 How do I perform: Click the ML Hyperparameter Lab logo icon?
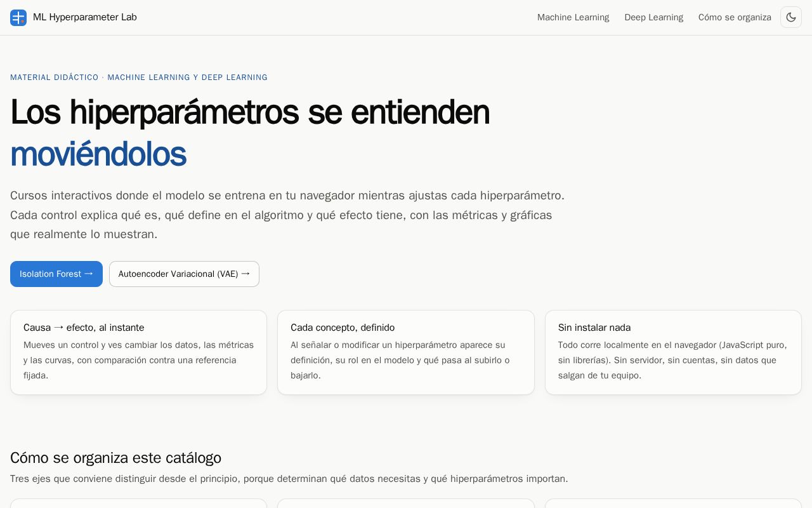18,18
